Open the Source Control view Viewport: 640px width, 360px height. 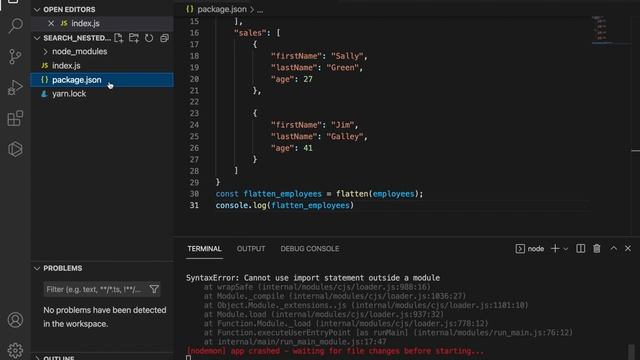15,56
